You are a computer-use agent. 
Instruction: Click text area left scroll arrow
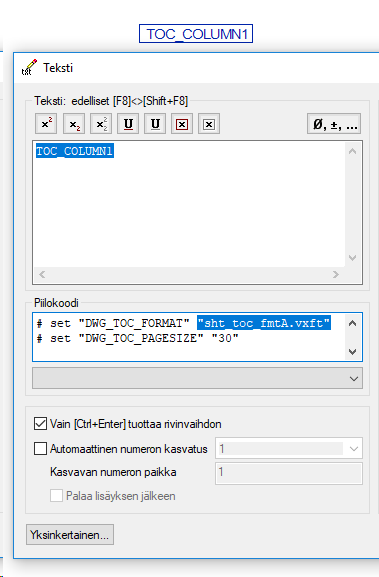pos(42,275)
